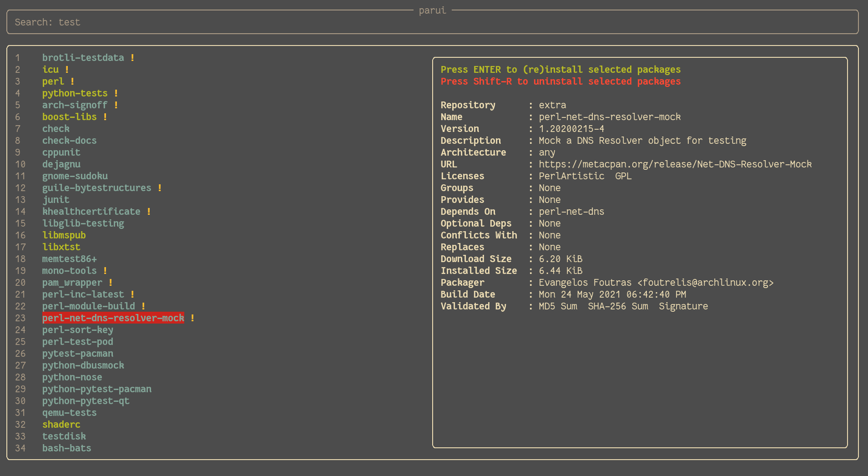Select the arch-signoff package
Viewport: 868px width, 476px height.
75,105
